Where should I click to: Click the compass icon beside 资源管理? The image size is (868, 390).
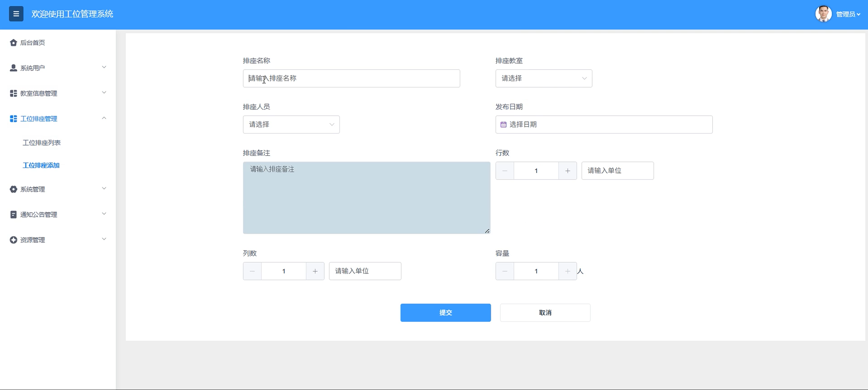tap(13, 240)
